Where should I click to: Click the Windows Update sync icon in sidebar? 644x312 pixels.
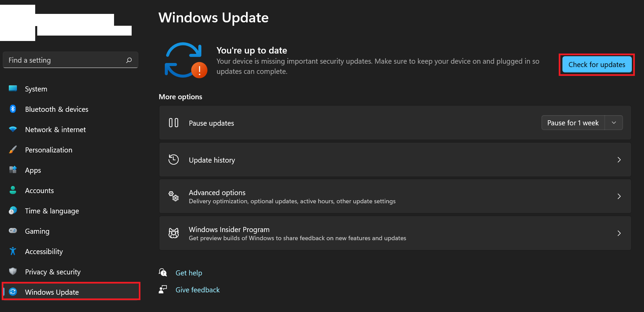pyautogui.click(x=13, y=292)
